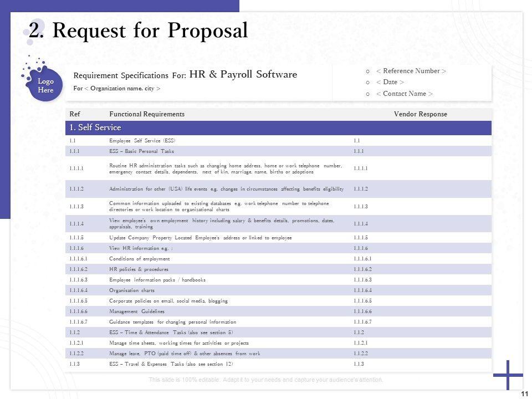Click Ref cell '1.1.1.1' in left column
Viewport: 532px width, 399px height.
point(76,168)
